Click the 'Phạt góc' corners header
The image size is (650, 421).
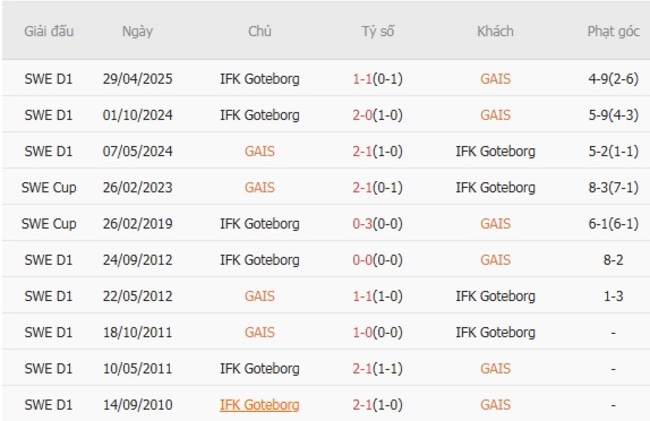[613, 31]
